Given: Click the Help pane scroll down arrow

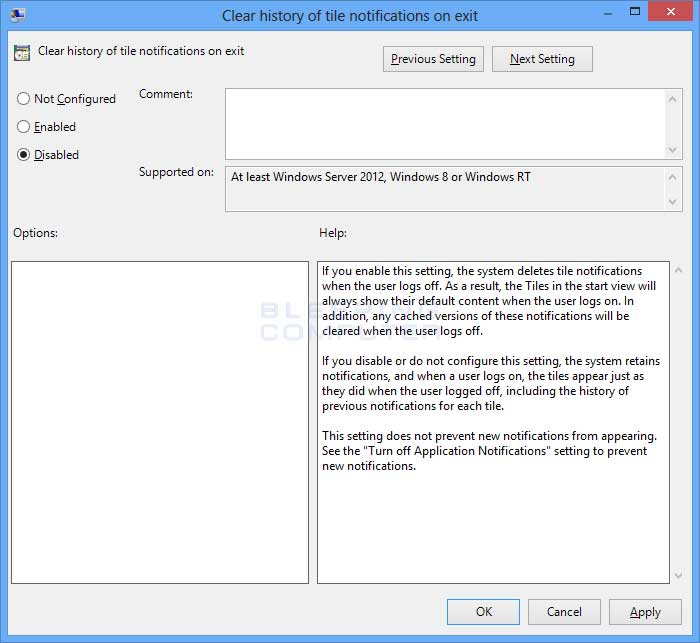Looking at the screenshot, I should 679,575.
